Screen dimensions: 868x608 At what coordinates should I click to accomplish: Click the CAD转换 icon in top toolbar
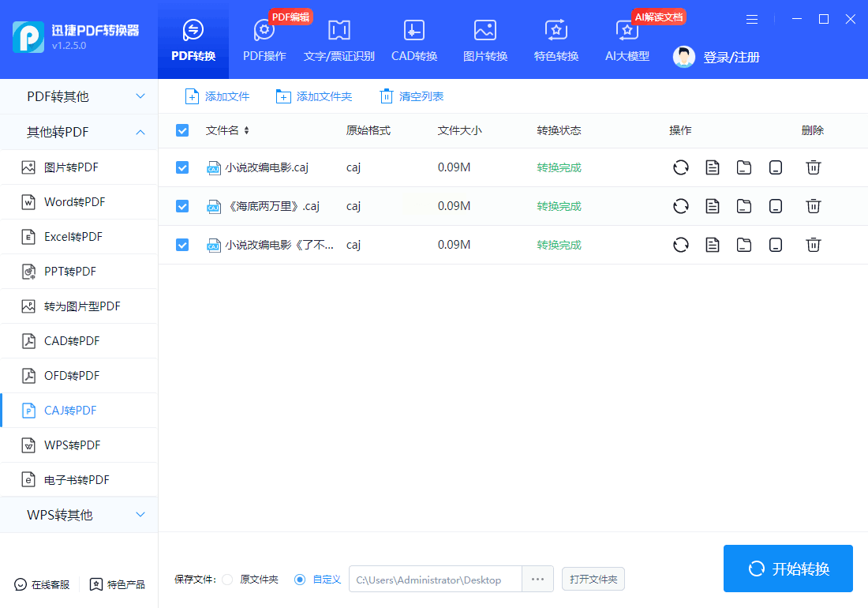414,31
